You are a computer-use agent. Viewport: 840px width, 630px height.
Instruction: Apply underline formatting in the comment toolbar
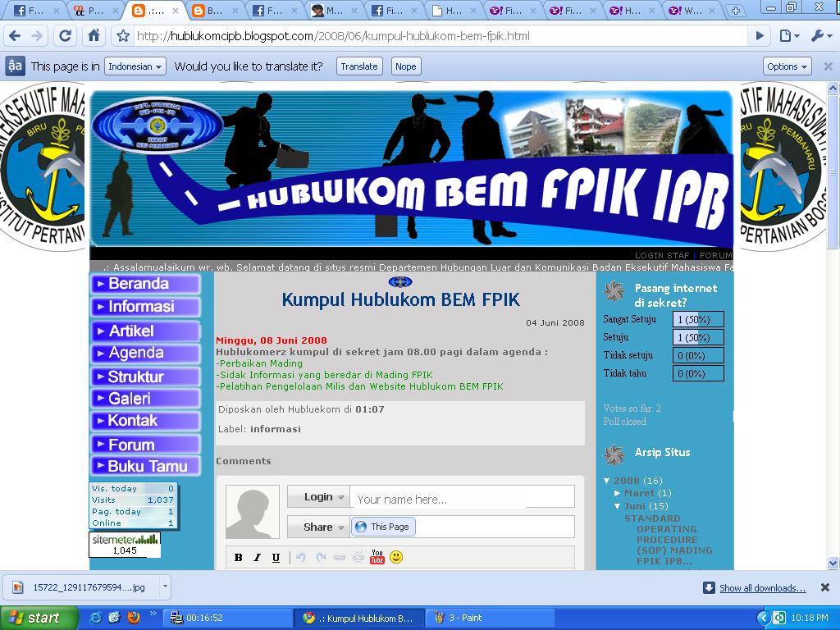click(276, 557)
